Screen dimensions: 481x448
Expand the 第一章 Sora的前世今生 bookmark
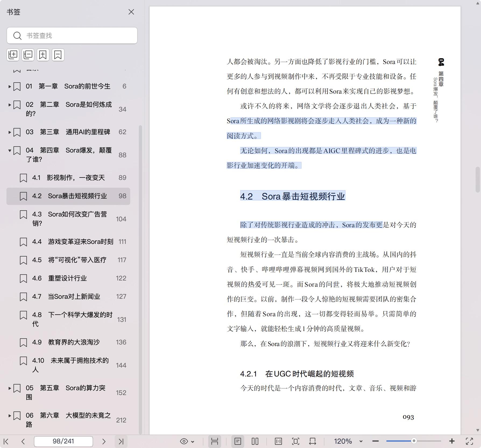pos(10,87)
